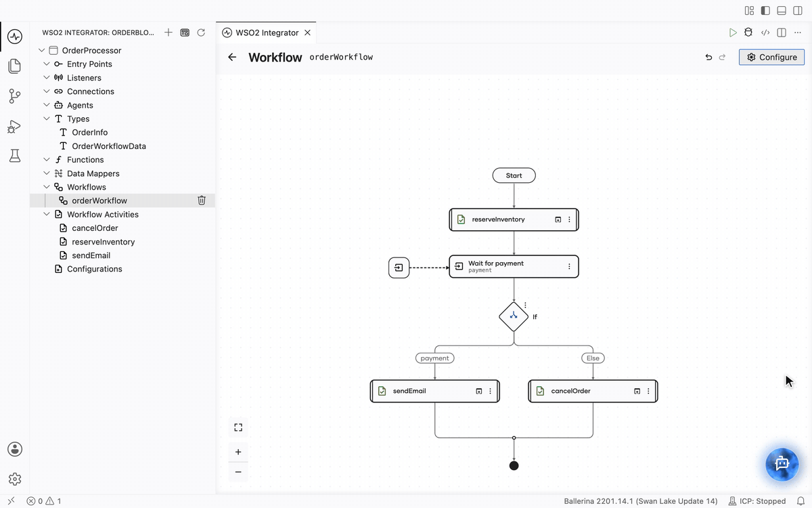The height and width of the screenshot is (508, 812).
Task: Click the Else branch label
Action: point(593,358)
